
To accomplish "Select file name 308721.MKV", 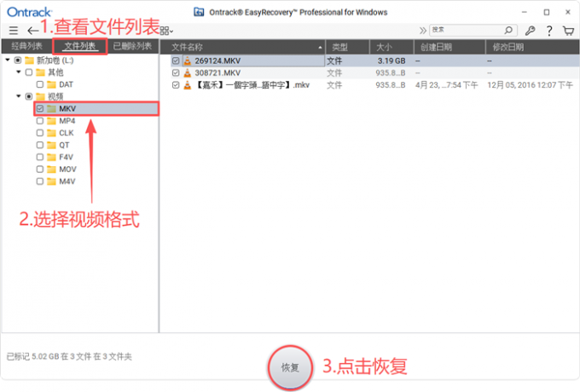I will pos(217,72).
